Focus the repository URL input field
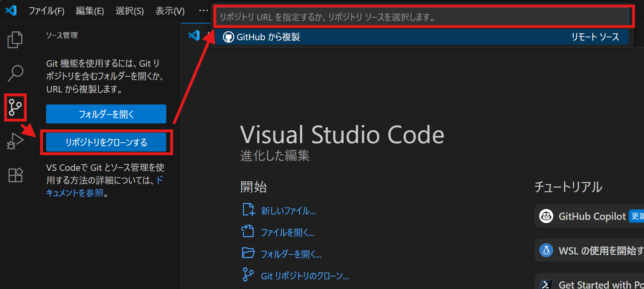This screenshot has width=644, height=289. click(422, 17)
